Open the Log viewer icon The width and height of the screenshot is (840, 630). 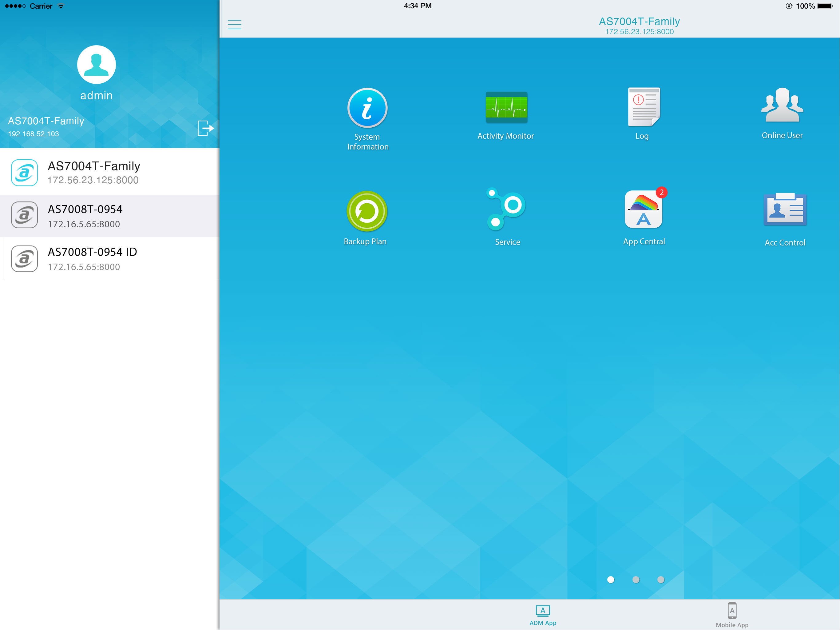[x=644, y=107]
